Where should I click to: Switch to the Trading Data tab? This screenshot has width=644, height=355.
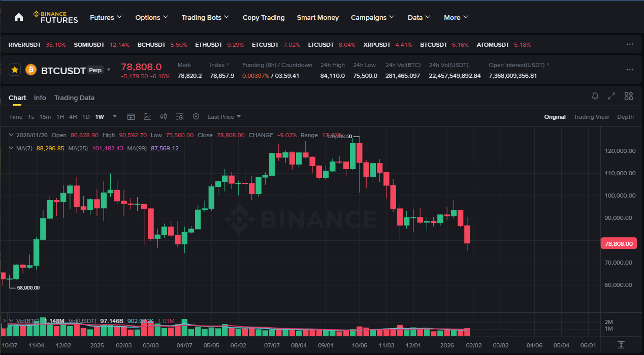click(74, 98)
